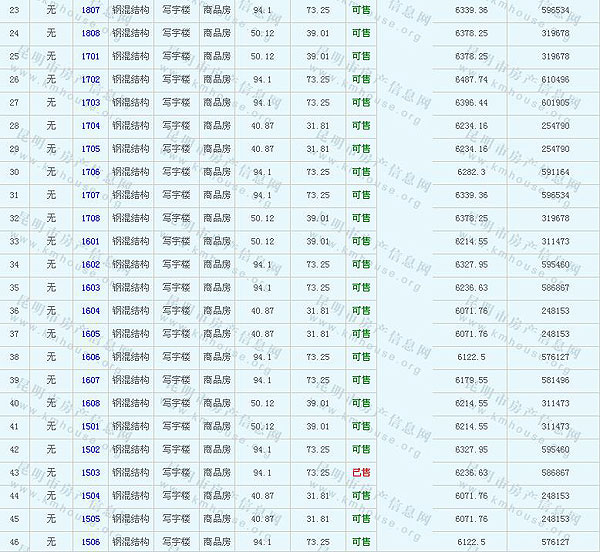The height and width of the screenshot is (552, 600).
Task: Open room 1603 link
Action: pos(90,287)
